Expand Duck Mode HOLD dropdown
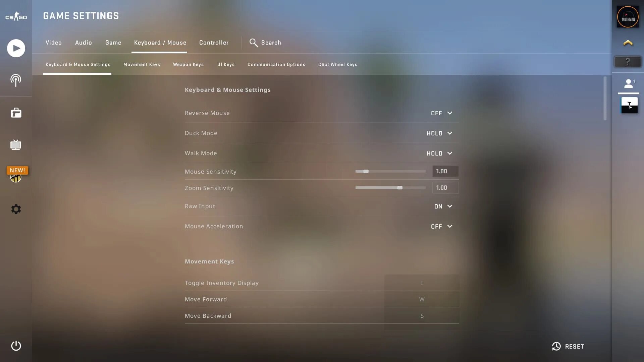 [x=438, y=133]
